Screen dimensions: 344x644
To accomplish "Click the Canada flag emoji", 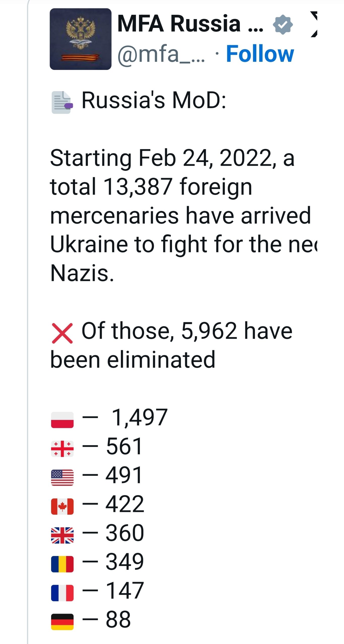I will (x=62, y=506).
